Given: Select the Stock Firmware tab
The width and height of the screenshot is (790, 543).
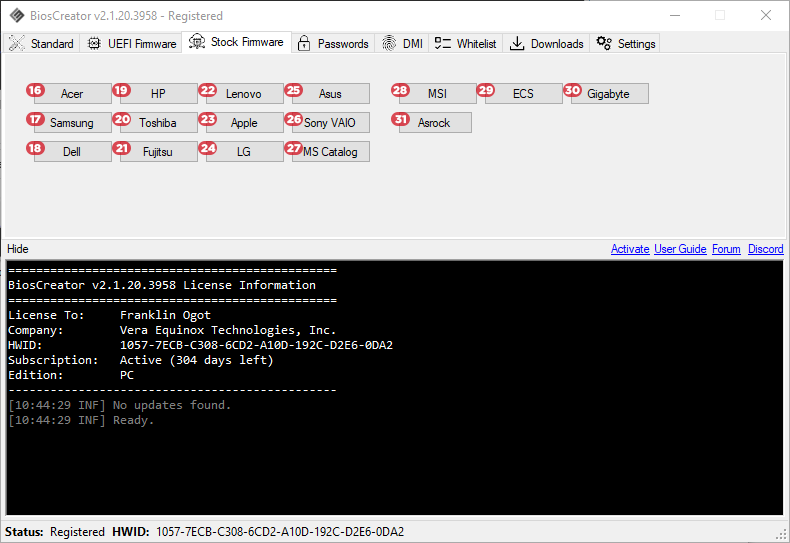Looking at the screenshot, I should 236,42.
